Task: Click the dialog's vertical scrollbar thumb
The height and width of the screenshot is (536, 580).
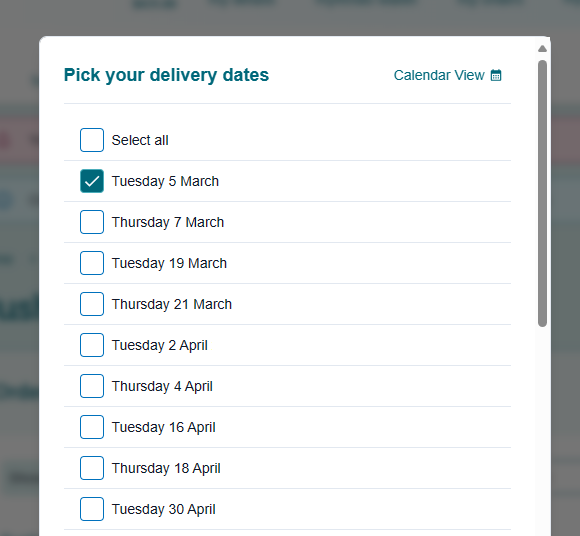Action: [x=542, y=193]
